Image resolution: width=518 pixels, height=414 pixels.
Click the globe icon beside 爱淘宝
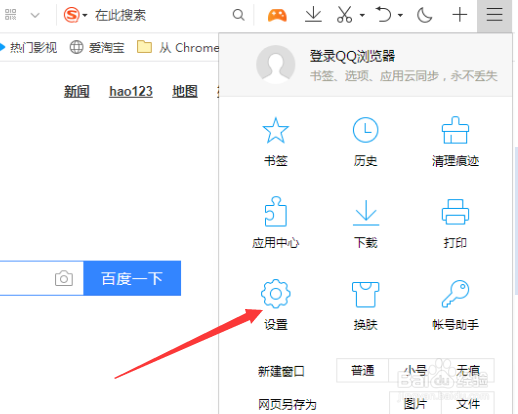pyautogui.click(x=76, y=47)
